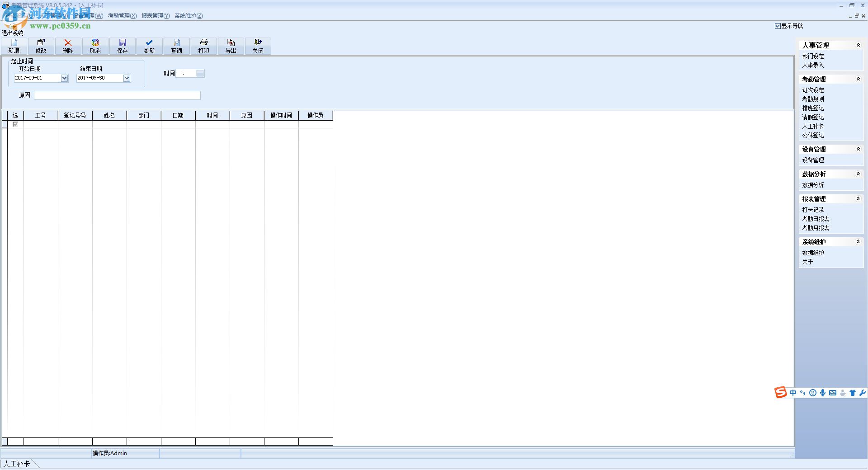Click the 姓名 column header
This screenshot has width=868, height=470.
pos(109,116)
